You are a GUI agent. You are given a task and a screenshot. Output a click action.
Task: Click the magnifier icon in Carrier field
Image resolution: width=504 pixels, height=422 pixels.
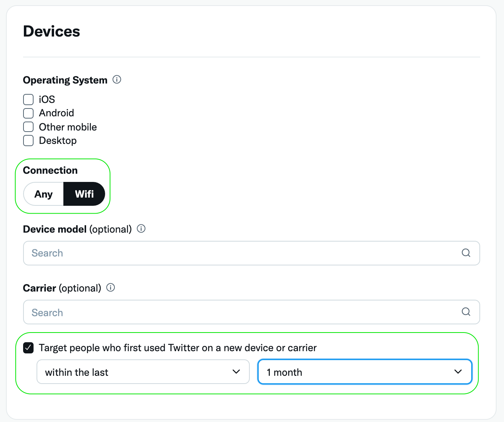pos(466,312)
